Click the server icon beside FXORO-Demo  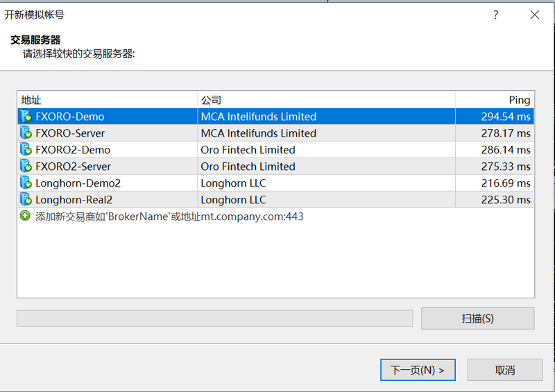coord(26,116)
